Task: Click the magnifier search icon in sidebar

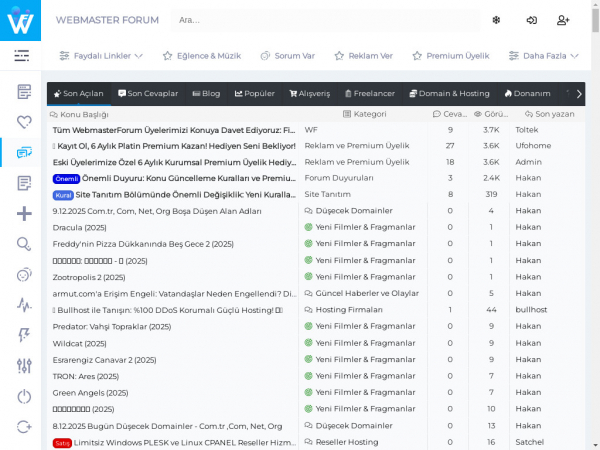Action: [24, 243]
